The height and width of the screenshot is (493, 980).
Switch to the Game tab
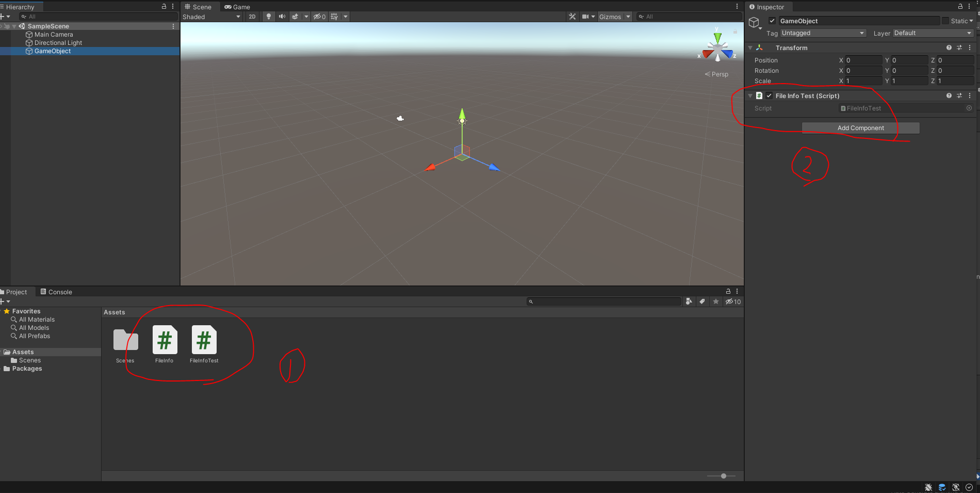pyautogui.click(x=237, y=7)
